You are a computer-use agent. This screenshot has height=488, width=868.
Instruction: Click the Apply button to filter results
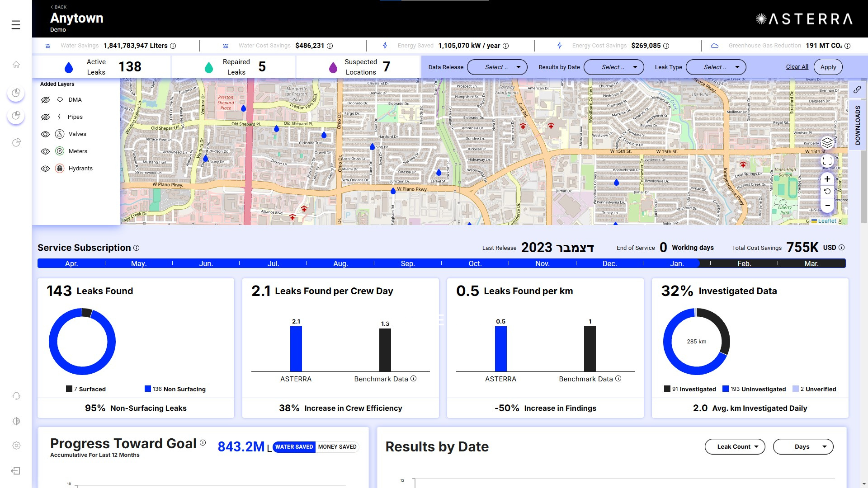[x=829, y=67]
